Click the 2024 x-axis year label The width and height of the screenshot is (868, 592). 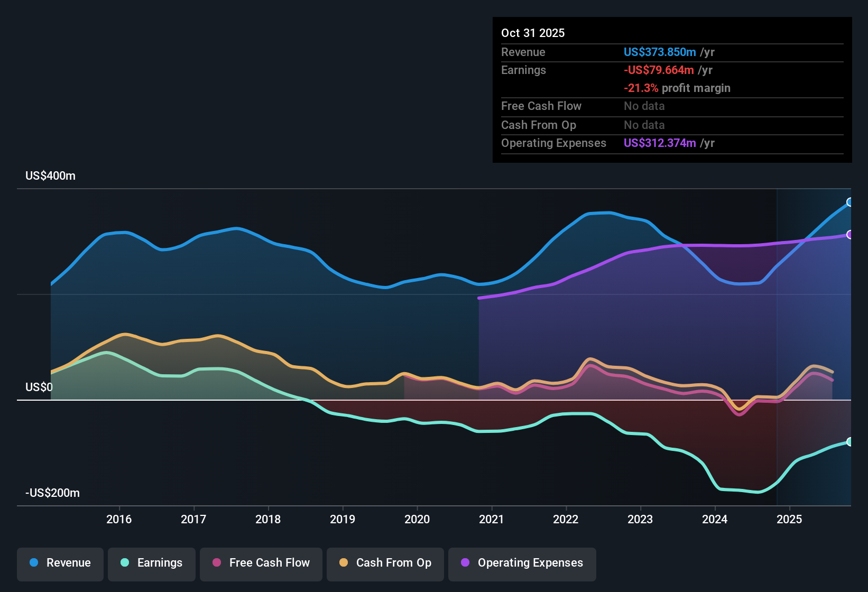point(715,519)
